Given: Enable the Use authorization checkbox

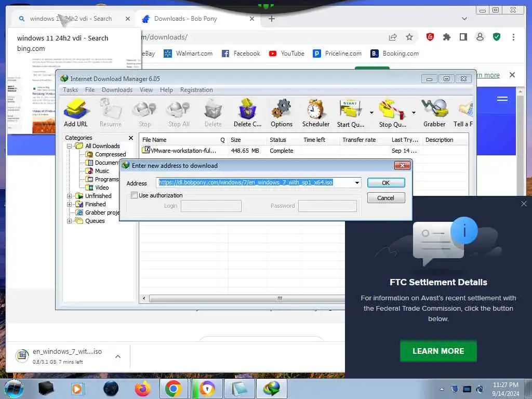Looking at the screenshot, I should [x=135, y=195].
